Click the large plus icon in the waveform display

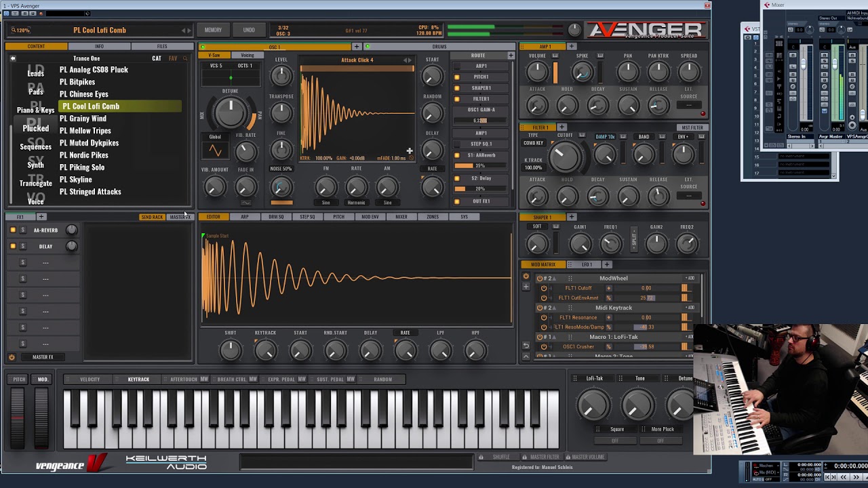(x=410, y=151)
